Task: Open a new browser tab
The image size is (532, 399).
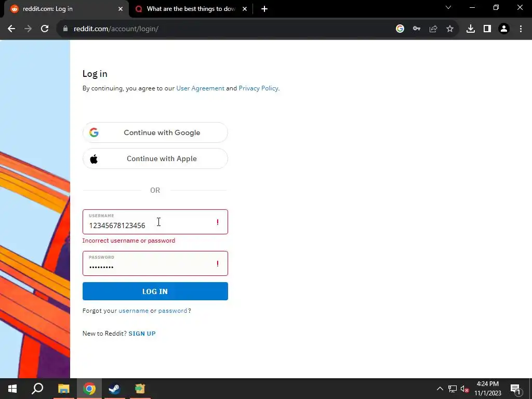Action: pos(264,9)
